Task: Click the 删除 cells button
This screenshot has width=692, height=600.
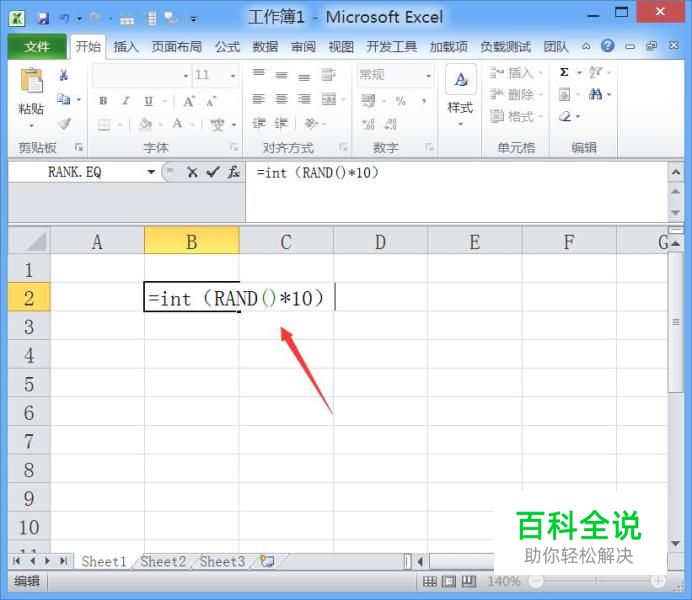Action: (516, 94)
